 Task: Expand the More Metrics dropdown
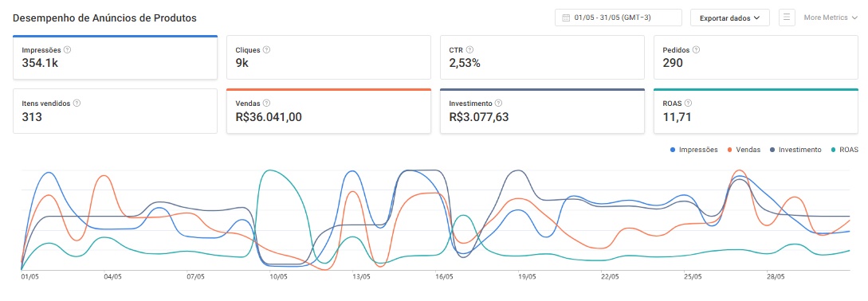tap(830, 18)
